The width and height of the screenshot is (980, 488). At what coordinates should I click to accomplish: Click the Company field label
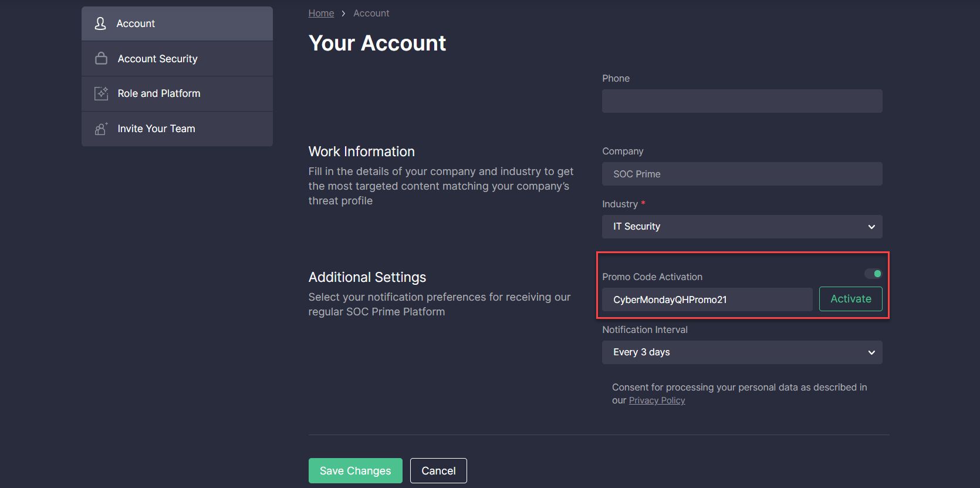[x=623, y=151]
